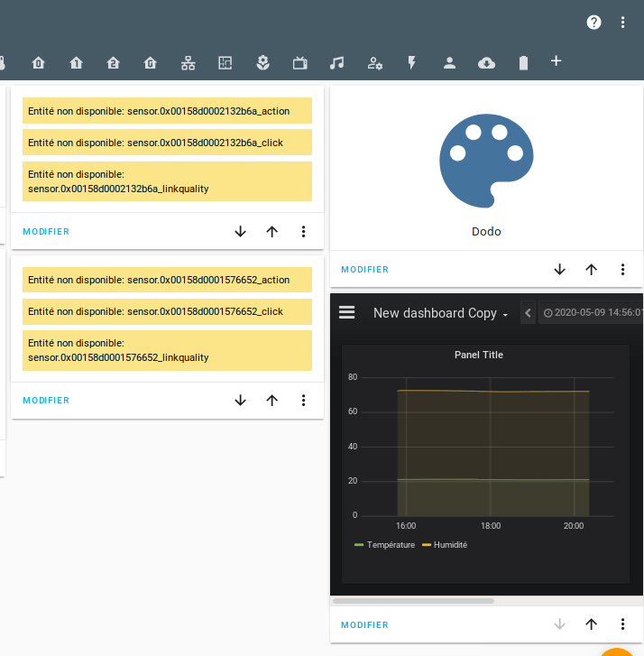Click the cloud download tab icon
Viewport: 644px width, 656px height.
coord(486,62)
